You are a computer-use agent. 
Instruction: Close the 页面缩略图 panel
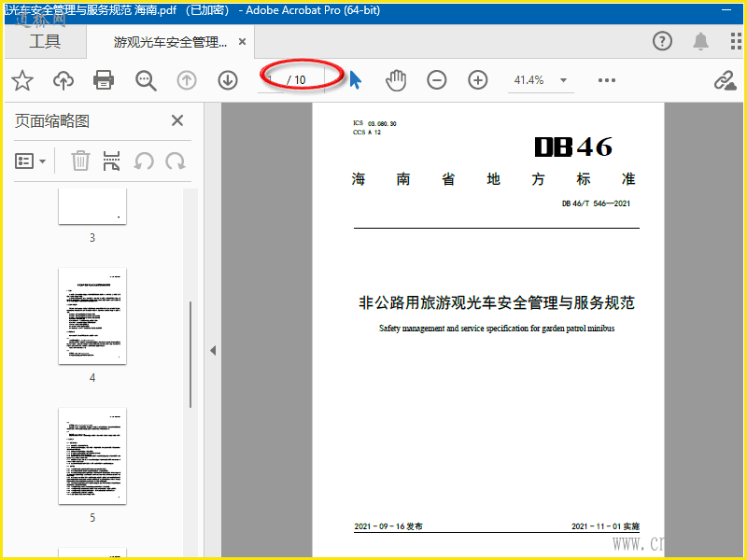click(177, 120)
